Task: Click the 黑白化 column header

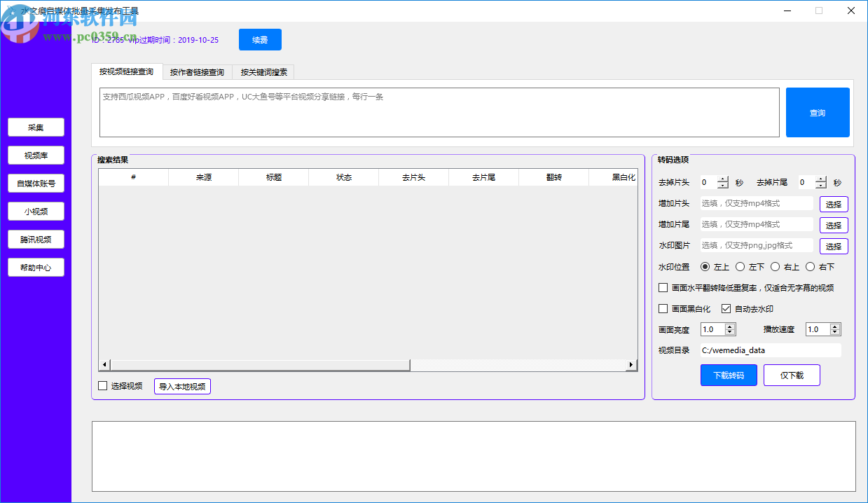Action: (x=614, y=177)
